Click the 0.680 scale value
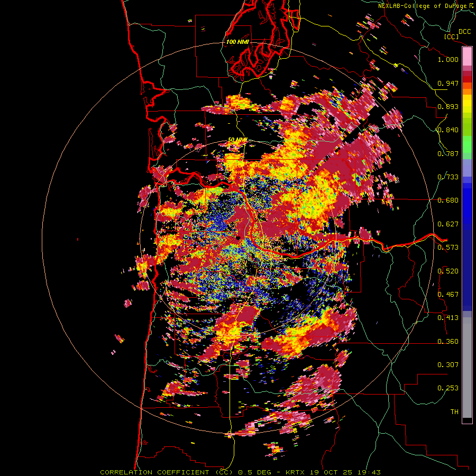Viewport: 476px width, 476px height. click(x=448, y=200)
